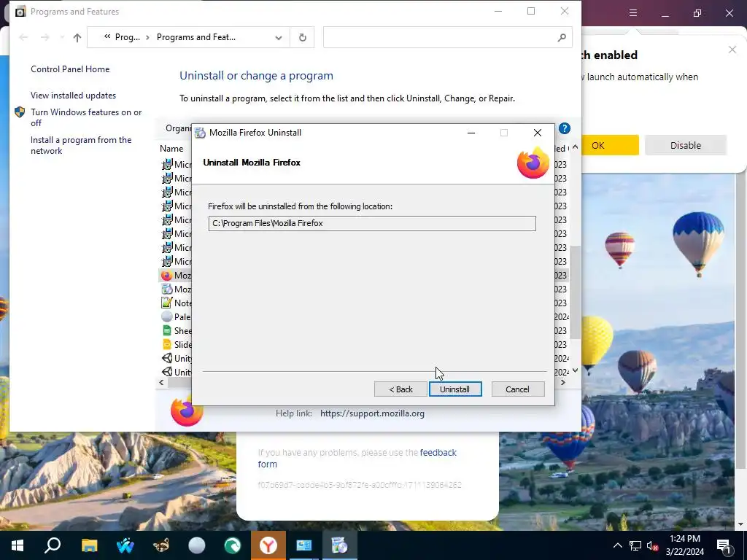Click the shield icon beside Windows features

click(20, 112)
